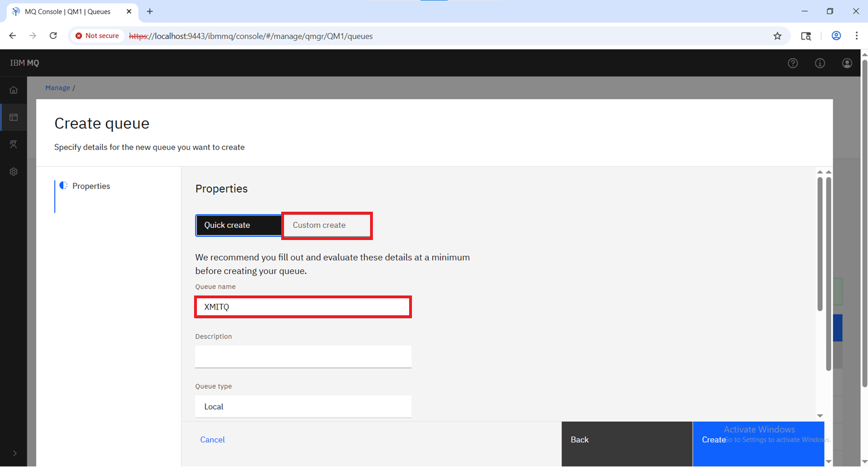Click the Create queue heading text
This screenshot has width=868, height=467.
click(x=102, y=123)
